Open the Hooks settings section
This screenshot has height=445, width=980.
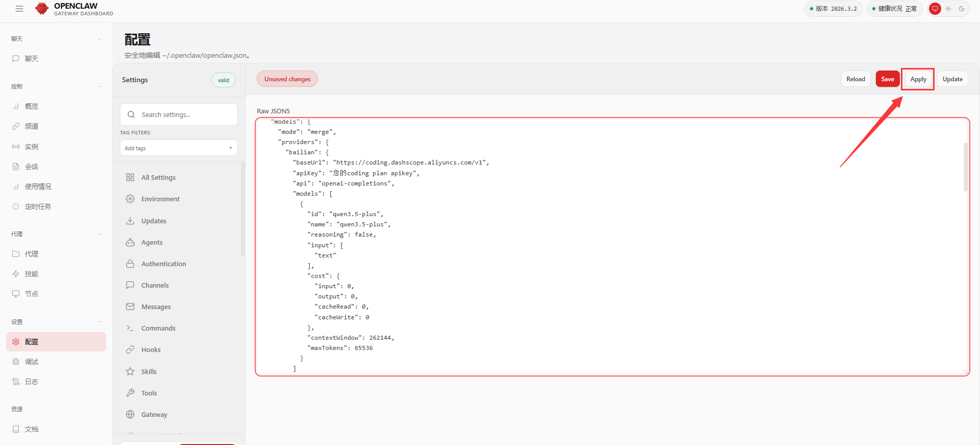coord(151,350)
